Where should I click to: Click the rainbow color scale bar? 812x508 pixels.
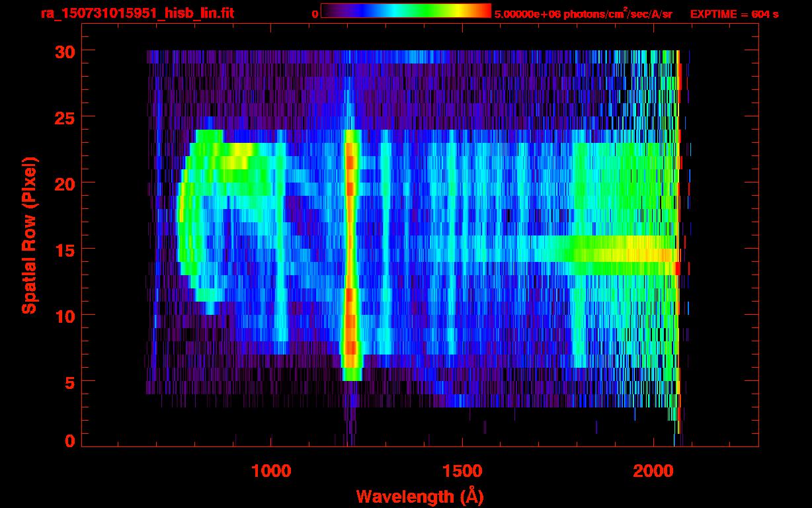coord(406,11)
